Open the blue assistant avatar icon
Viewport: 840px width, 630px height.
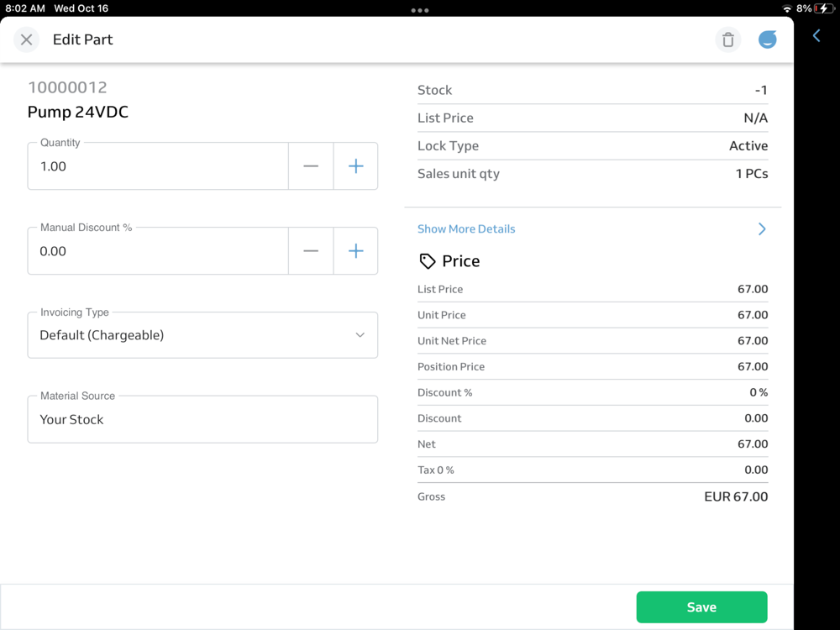click(767, 39)
